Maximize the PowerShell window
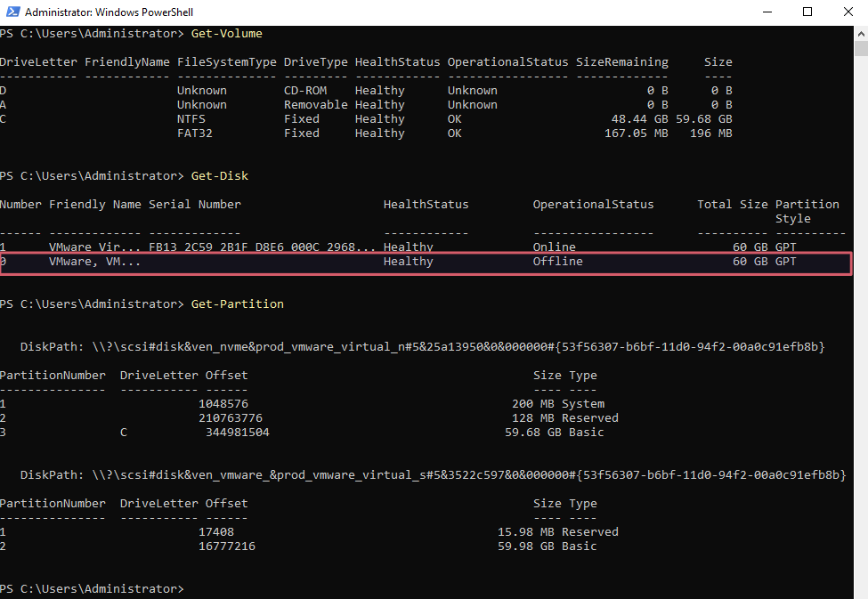This screenshot has width=868, height=599. [807, 12]
